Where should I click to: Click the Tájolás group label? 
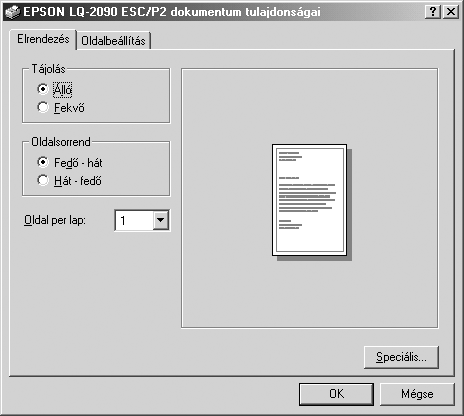coord(49,69)
